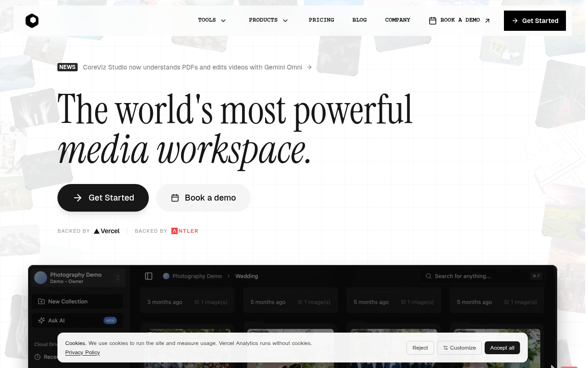Screen dimensions: 588x368
Task: Expand the Products dropdown chevron
Action: pyautogui.click(x=285, y=21)
